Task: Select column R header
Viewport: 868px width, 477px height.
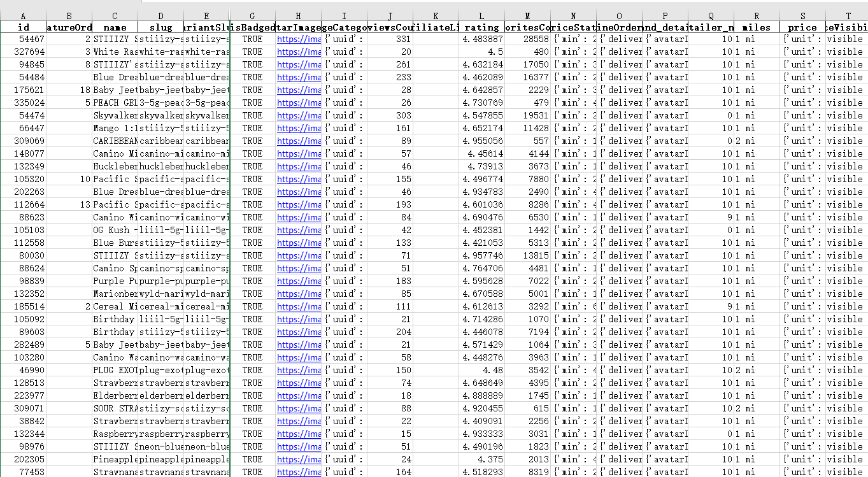Action: 757,16
